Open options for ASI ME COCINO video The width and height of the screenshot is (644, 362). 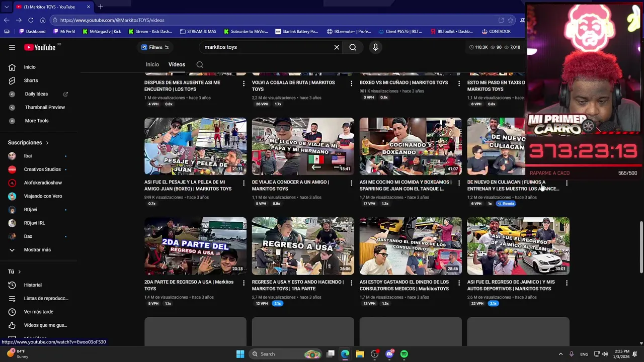click(459, 183)
